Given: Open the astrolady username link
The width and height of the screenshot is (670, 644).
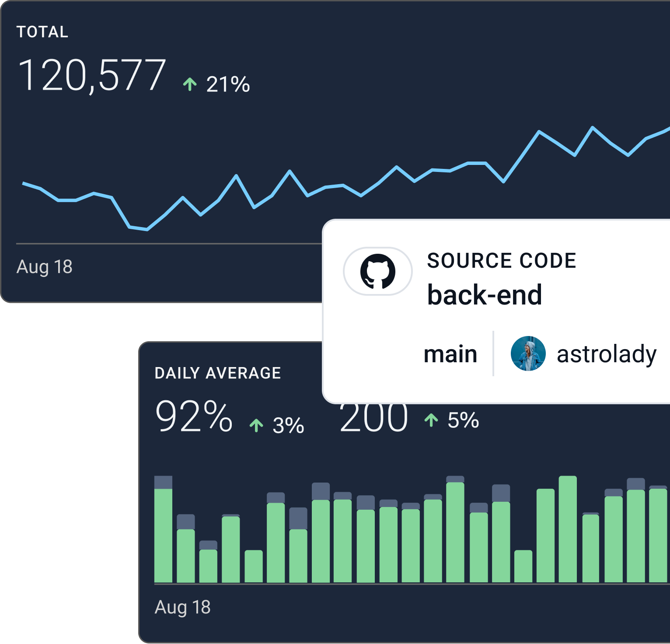Looking at the screenshot, I should pyautogui.click(x=606, y=354).
